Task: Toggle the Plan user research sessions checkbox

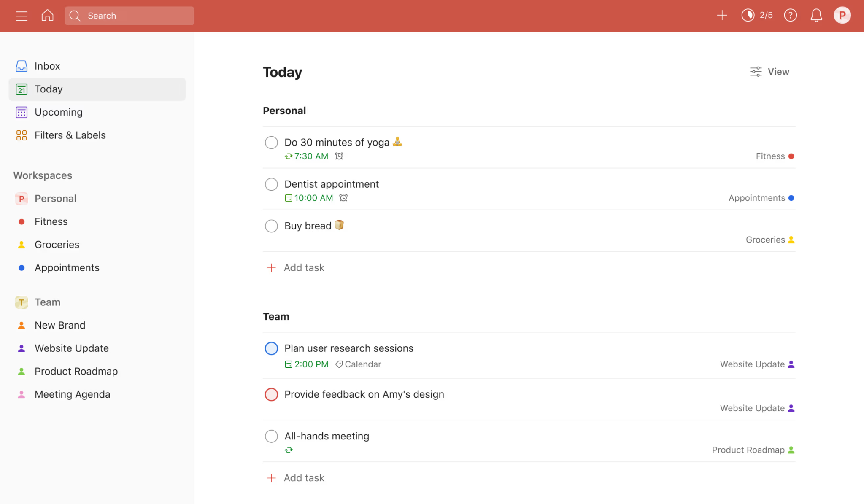Action: pyautogui.click(x=271, y=348)
